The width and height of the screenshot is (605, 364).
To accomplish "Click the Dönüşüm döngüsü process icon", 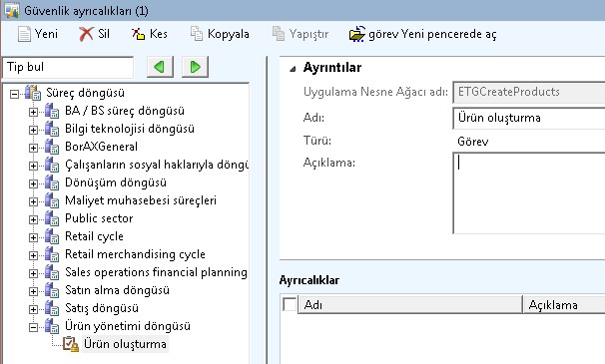I will (x=51, y=182).
